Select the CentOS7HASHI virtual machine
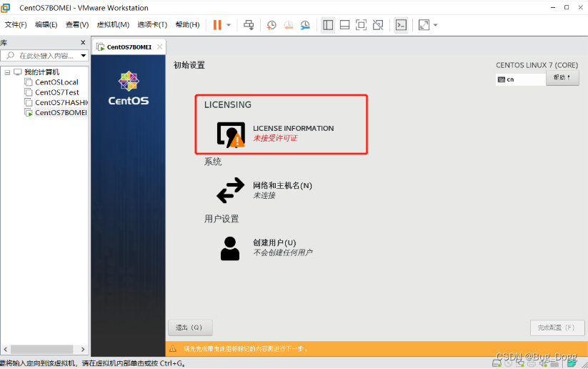The height and width of the screenshot is (369, 588). click(x=61, y=102)
